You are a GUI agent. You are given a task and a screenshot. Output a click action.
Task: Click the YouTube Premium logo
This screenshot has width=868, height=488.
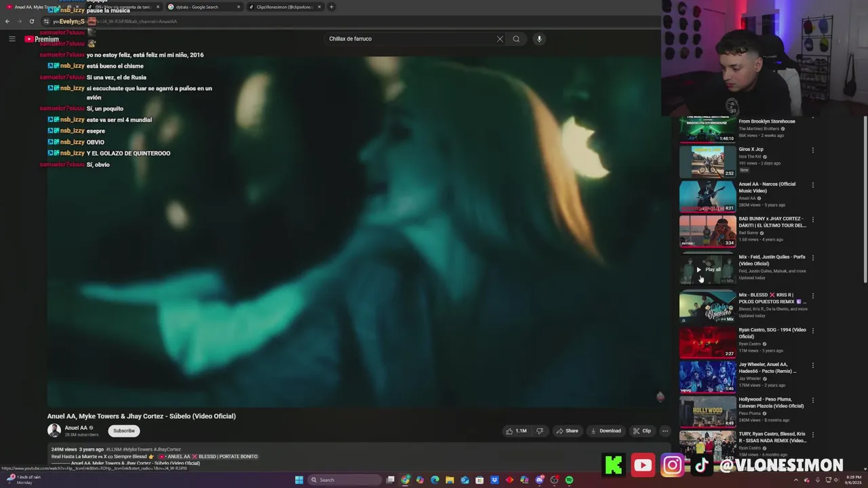tap(42, 39)
